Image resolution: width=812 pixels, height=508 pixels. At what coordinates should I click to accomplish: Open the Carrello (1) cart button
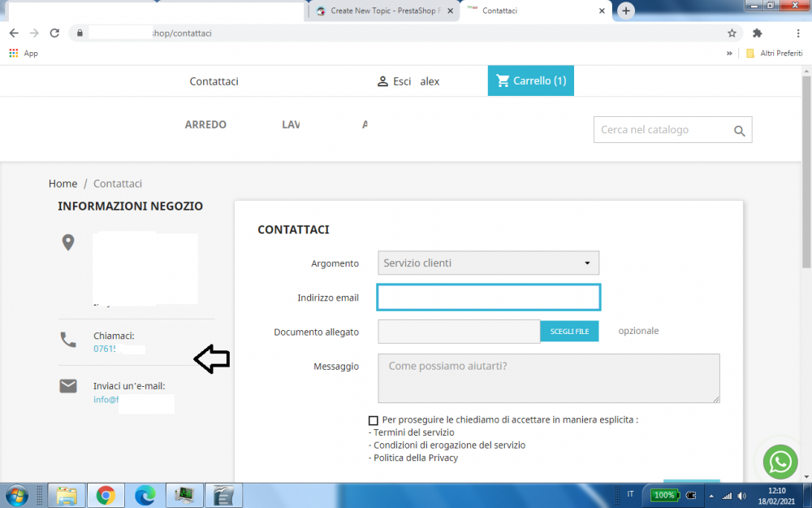pos(531,80)
